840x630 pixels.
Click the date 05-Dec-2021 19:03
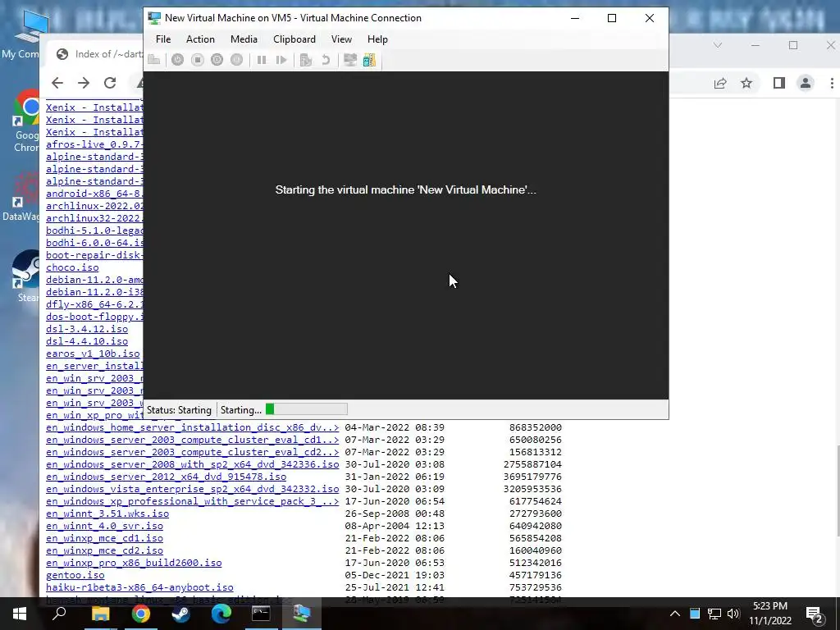395,575
